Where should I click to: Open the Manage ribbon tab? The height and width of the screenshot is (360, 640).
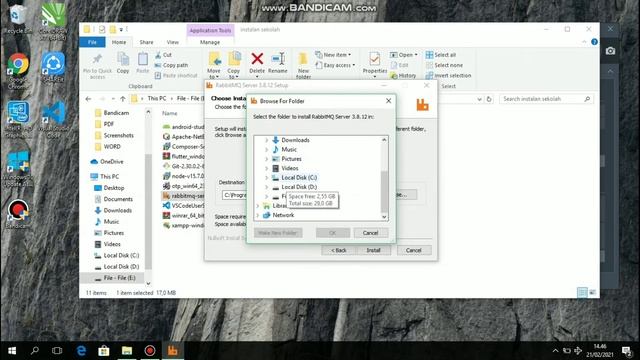coord(210,42)
